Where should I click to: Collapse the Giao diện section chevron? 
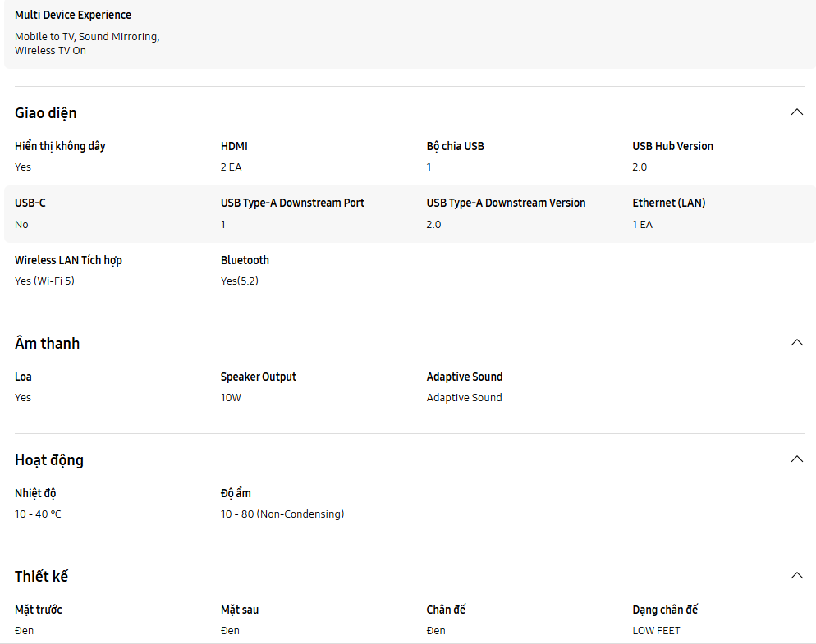pyautogui.click(x=796, y=112)
